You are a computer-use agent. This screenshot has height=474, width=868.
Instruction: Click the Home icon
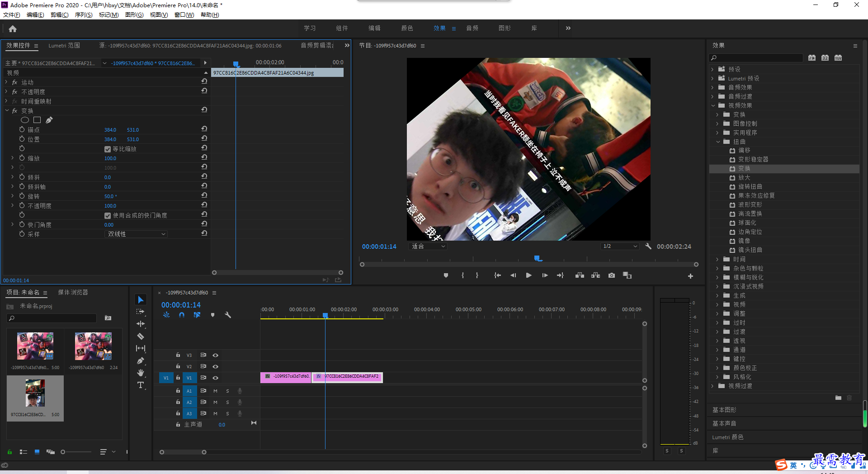coord(13,28)
